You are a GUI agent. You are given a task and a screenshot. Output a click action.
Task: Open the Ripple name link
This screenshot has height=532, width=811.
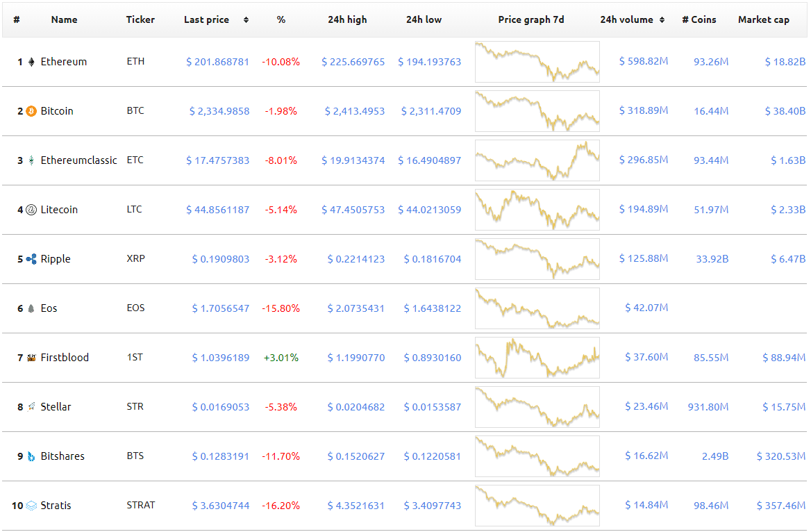coord(56,259)
